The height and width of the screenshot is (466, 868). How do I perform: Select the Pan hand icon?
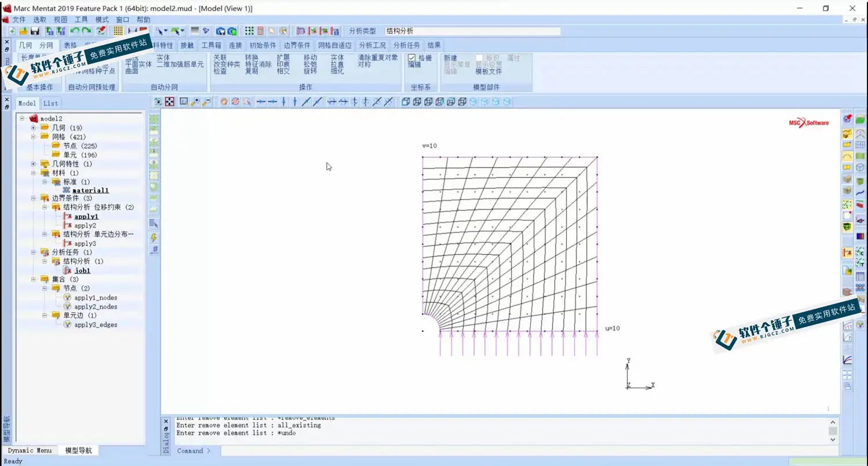[x=224, y=102]
